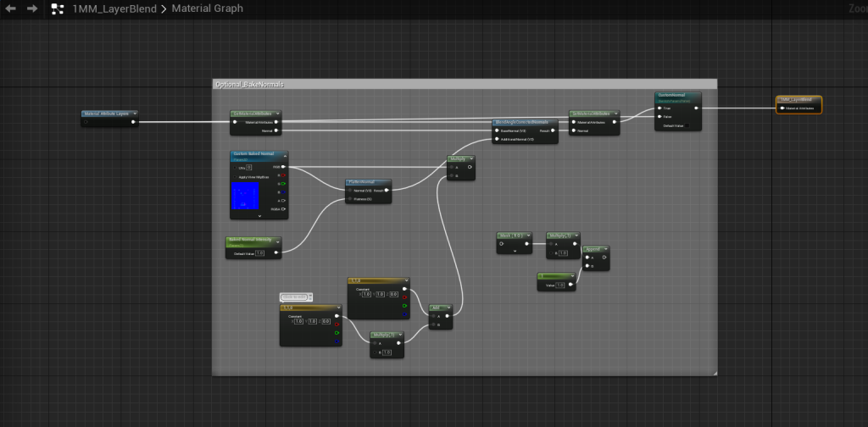Viewport: 868px width, 427px height.
Task: Click the graph hierarchy icon beside 1MM_LayerBlend
Action: [58, 8]
